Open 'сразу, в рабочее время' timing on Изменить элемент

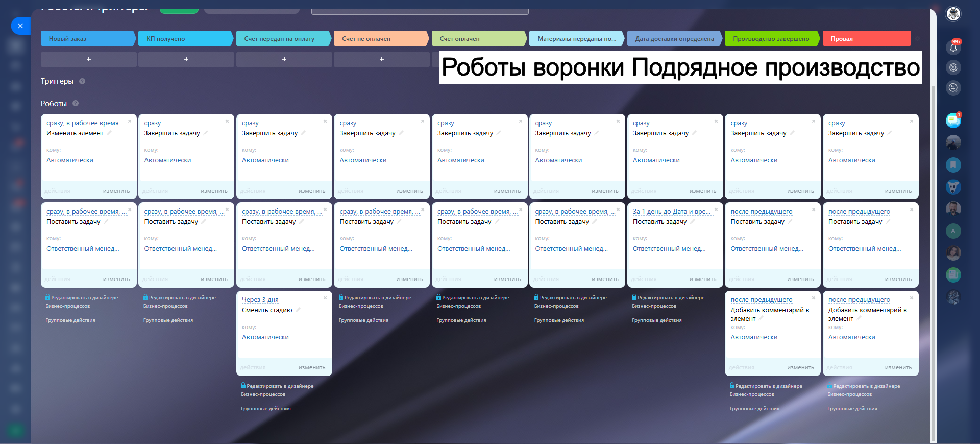tap(82, 123)
